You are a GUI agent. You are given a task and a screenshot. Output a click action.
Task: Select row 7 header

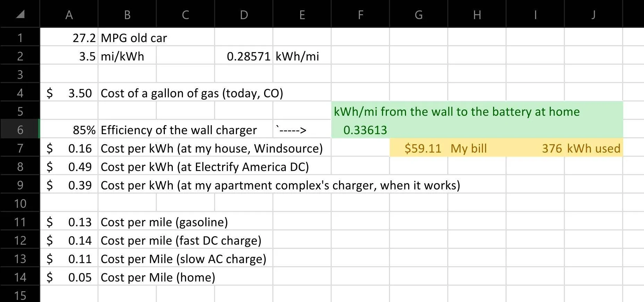tap(20, 148)
